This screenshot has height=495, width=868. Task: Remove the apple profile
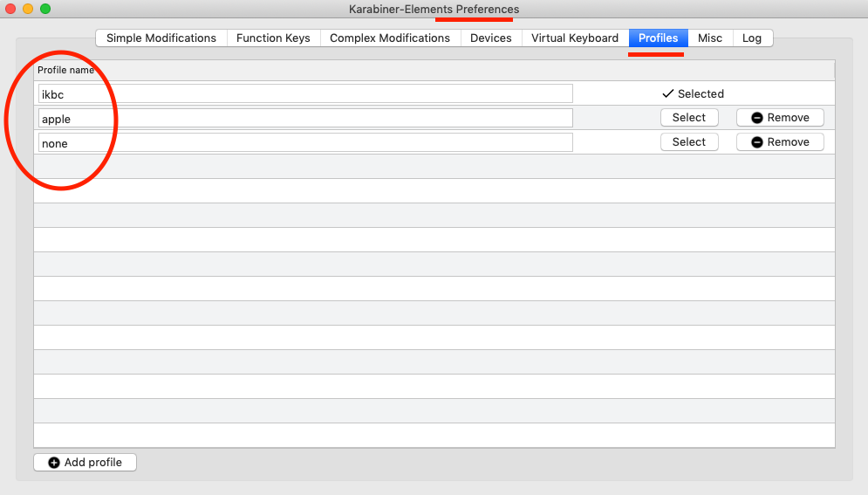[780, 117]
